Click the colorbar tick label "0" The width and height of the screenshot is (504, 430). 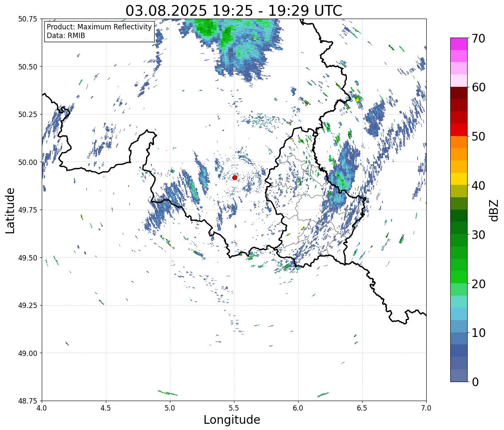(475, 382)
